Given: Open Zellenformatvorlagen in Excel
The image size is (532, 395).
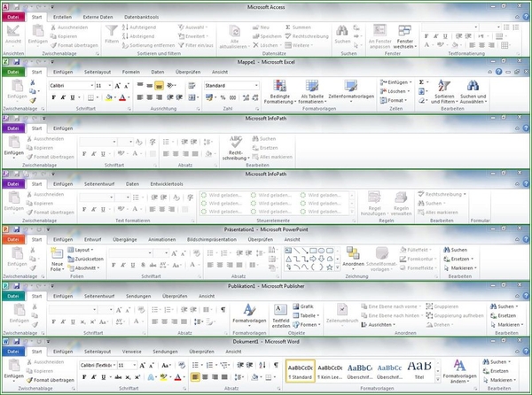Looking at the screenshot, I should pyautogui.click(x=351, y=91).
